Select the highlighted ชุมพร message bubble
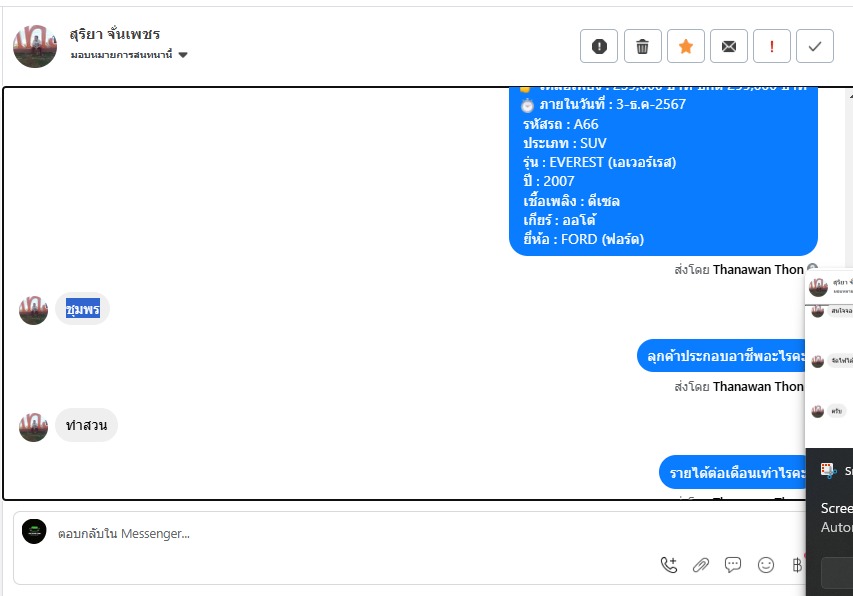The height and width of the screenshot is (596, 853). [x=82, y=309]
